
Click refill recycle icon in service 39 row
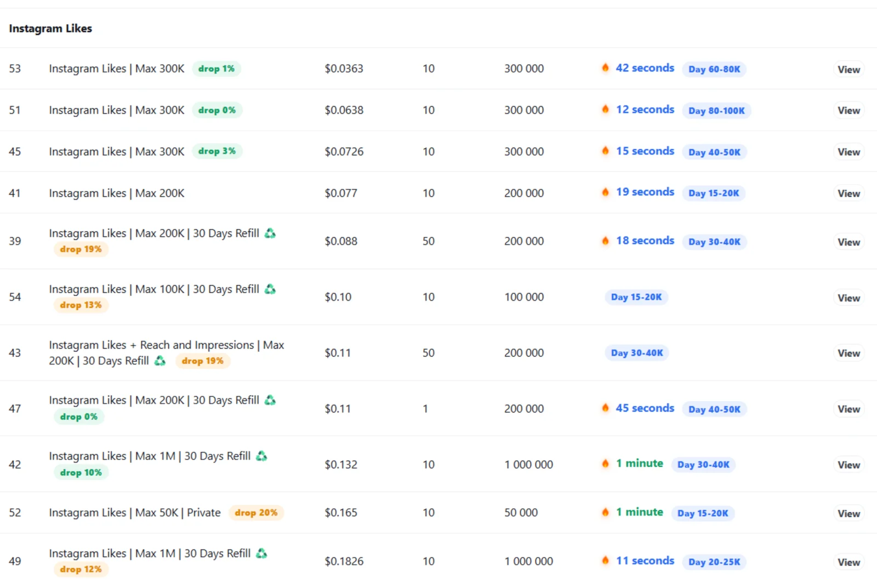pyautogui.click(x=270, y=233)
